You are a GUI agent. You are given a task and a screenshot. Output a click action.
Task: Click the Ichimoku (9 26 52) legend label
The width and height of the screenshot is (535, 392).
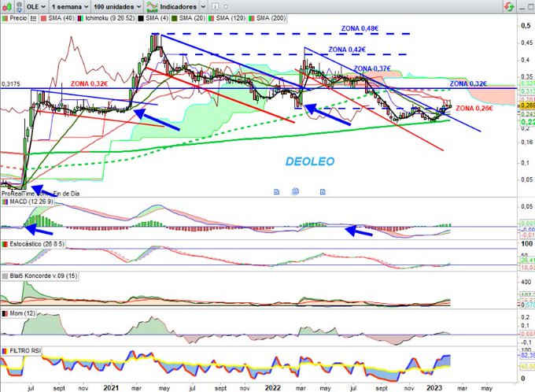pyautogui.click(x=110, y=18)
